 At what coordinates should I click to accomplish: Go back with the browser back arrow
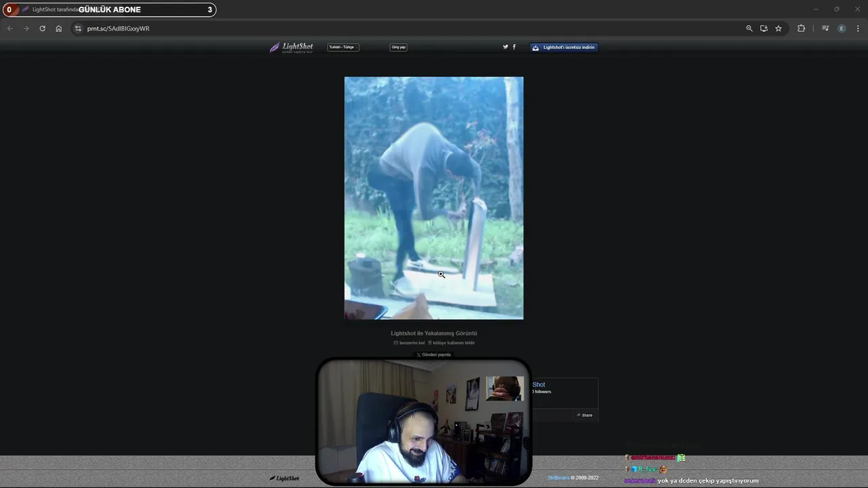(9, 28)
